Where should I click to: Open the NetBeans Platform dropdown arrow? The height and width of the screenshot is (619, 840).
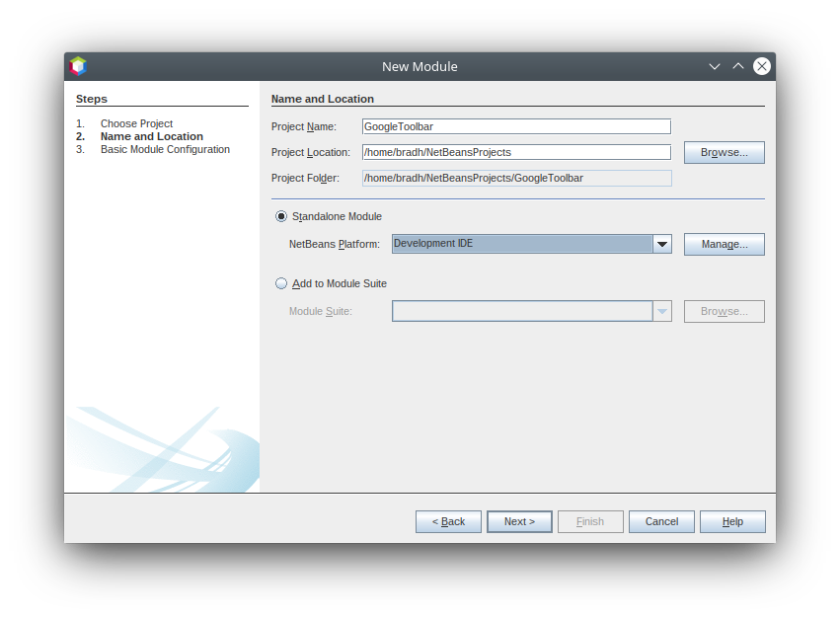pos(662,244)
